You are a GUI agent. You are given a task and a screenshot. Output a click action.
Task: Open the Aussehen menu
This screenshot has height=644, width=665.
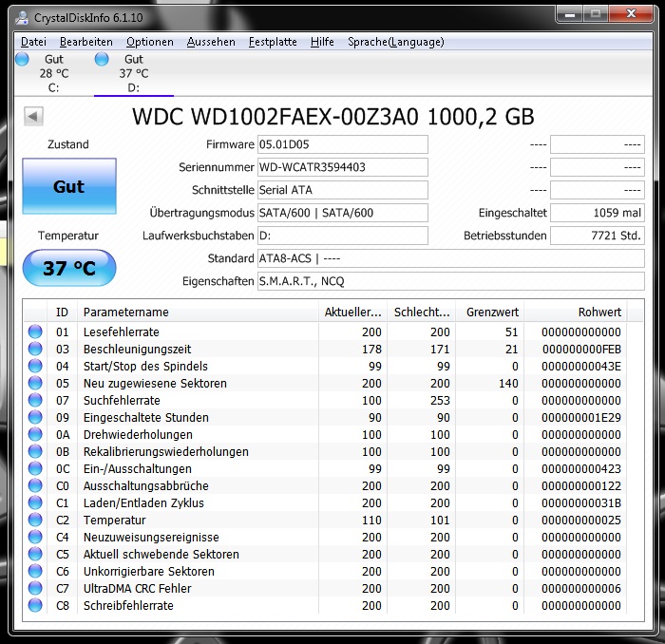[x=211, y=42]
